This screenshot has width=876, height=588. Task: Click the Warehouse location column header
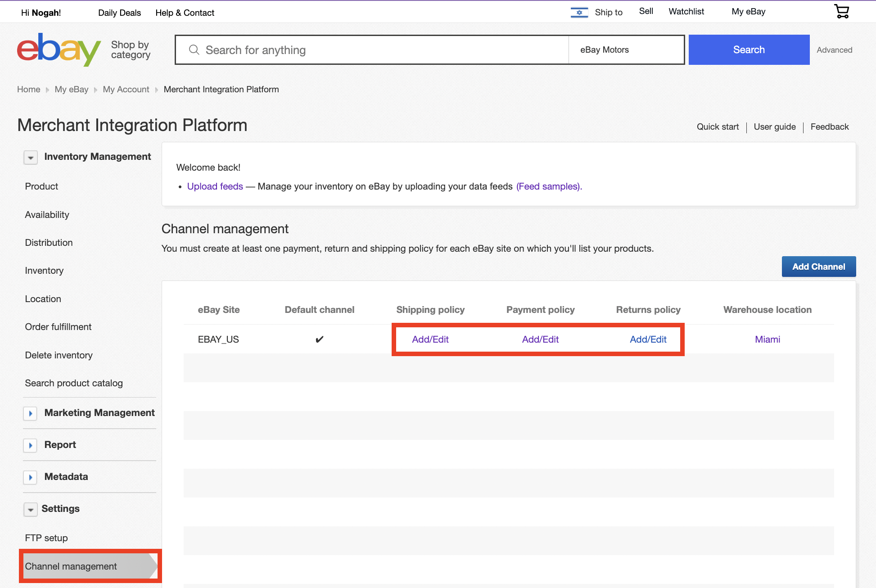(768, 310)
